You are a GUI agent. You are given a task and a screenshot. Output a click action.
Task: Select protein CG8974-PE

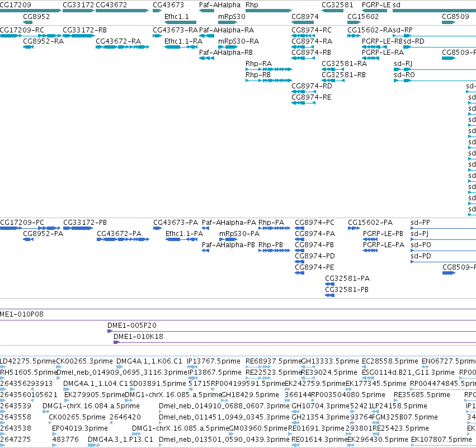click(314, 267)
